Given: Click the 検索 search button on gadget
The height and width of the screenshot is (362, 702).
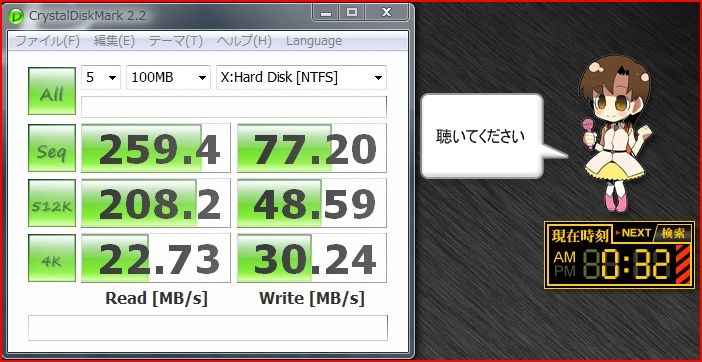Looking at the screenshot, I should click(x=673, y=233).
